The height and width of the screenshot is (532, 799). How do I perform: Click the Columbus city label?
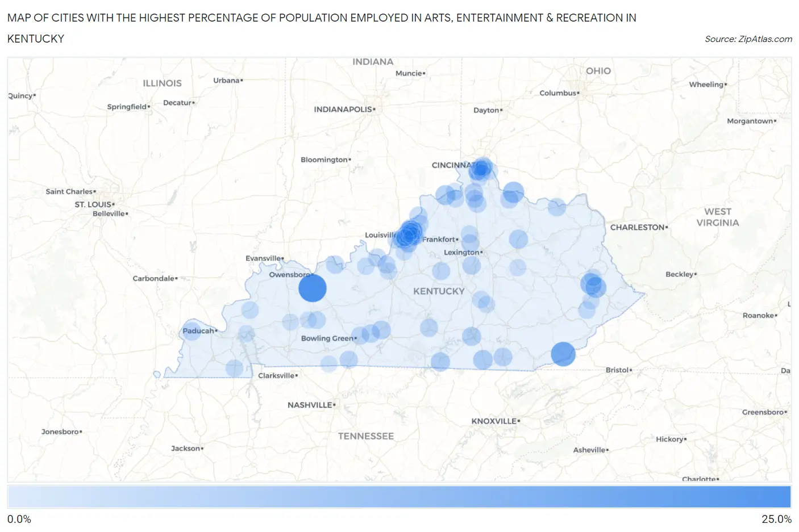[x=558, y=93]
